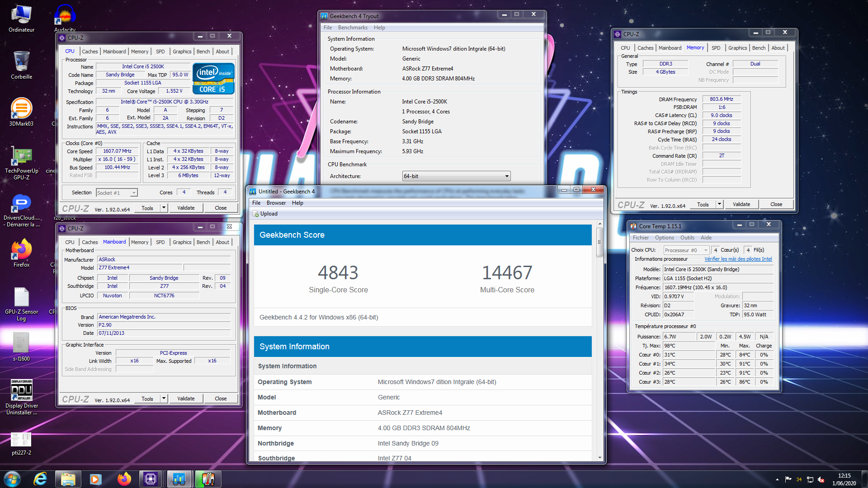This screenshot has width=868, height=488.
Task: Select Bench tab in top-left CPU-Z
Action: coord(203,52)
